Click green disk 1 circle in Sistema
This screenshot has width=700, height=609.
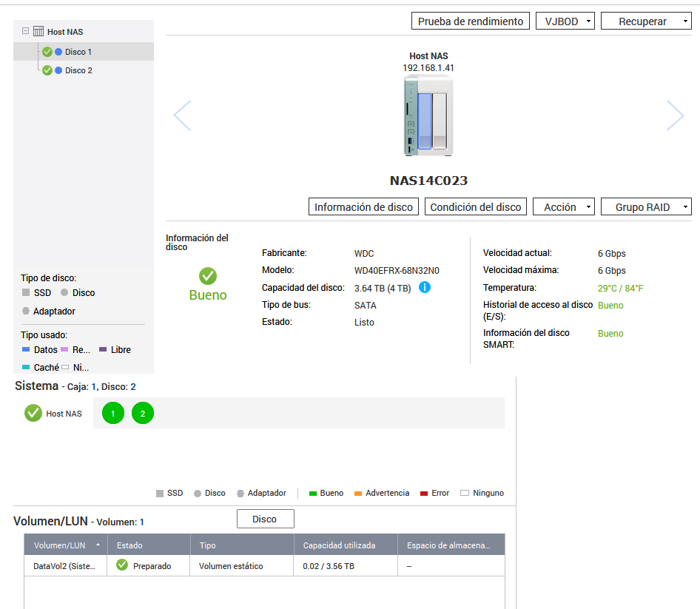click(113, 414)
